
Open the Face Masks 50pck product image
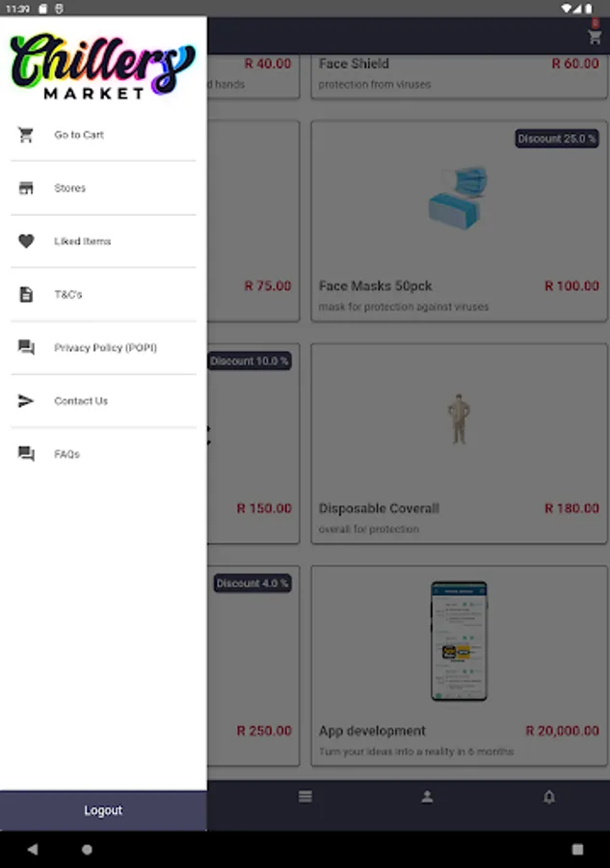tap(459, 198)
